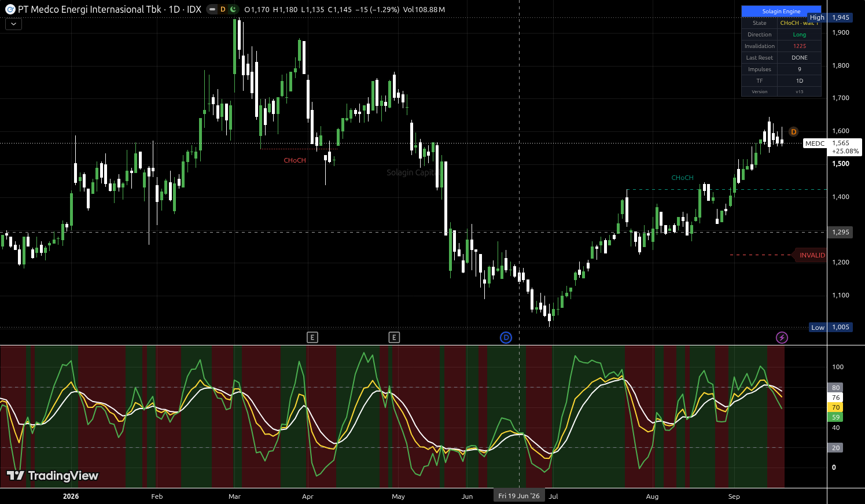This screenshot has width=865, height=504.
Task: Click the Aug time axis label
Action: [652, 496]
